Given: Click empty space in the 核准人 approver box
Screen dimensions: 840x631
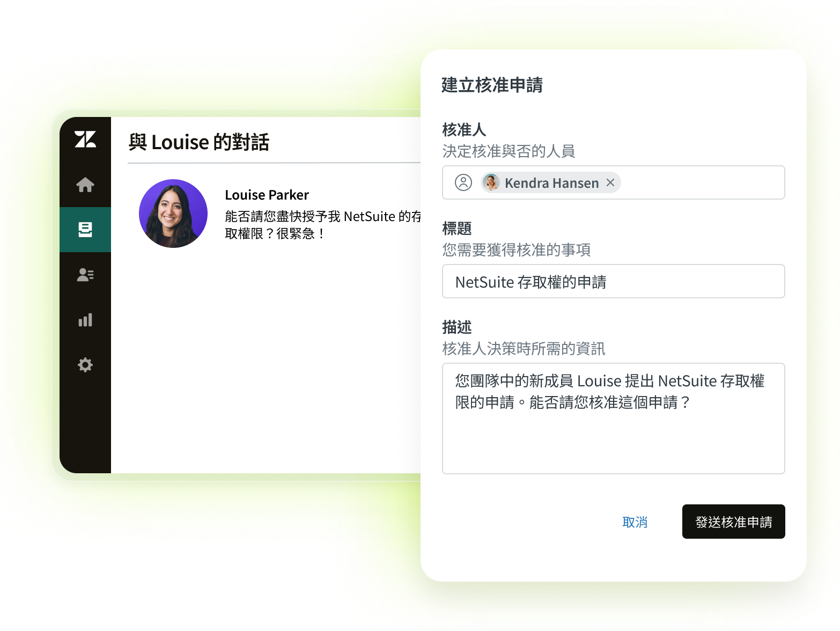Looking at the screenshot, I should coord(703,182).
